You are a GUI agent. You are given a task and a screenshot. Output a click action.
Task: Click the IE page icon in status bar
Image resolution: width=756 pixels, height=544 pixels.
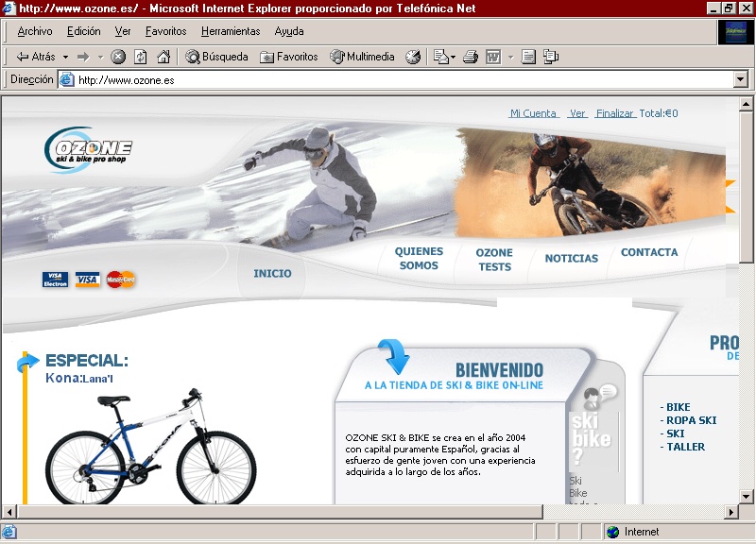pos(9,532)
